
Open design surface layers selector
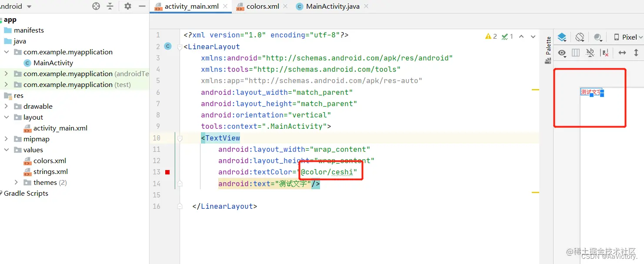click(562, 37)
